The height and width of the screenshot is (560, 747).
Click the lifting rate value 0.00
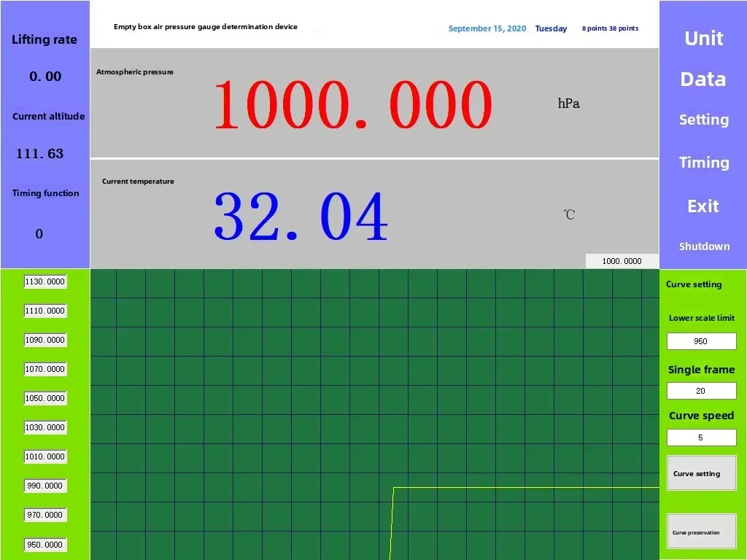pyautogui.click(x=45, y=76)
